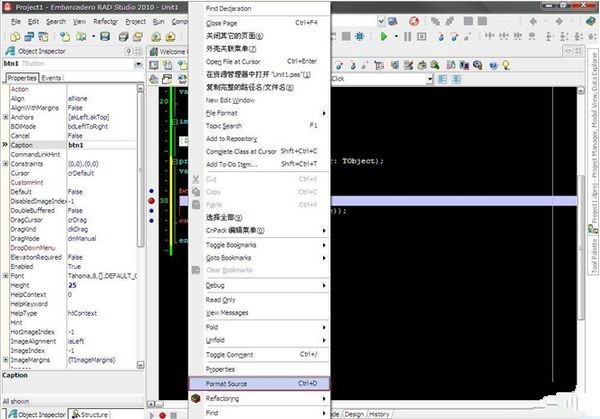600x419 pixels.
Task: Click the blue cascading windows icon
Action: tap(29, 37)
